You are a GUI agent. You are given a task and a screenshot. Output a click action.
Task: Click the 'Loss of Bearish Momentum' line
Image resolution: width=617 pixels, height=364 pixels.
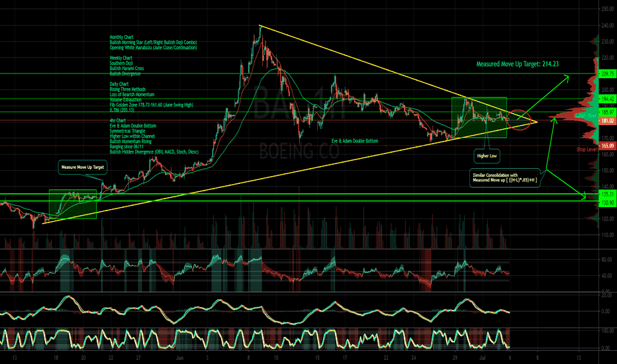click(132, 95)
